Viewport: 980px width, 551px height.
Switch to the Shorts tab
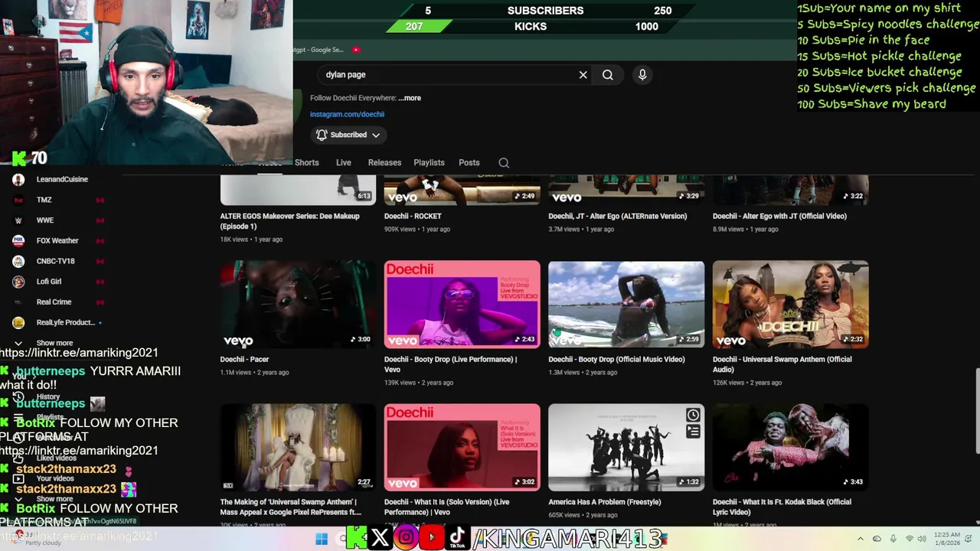coord(306,162)
